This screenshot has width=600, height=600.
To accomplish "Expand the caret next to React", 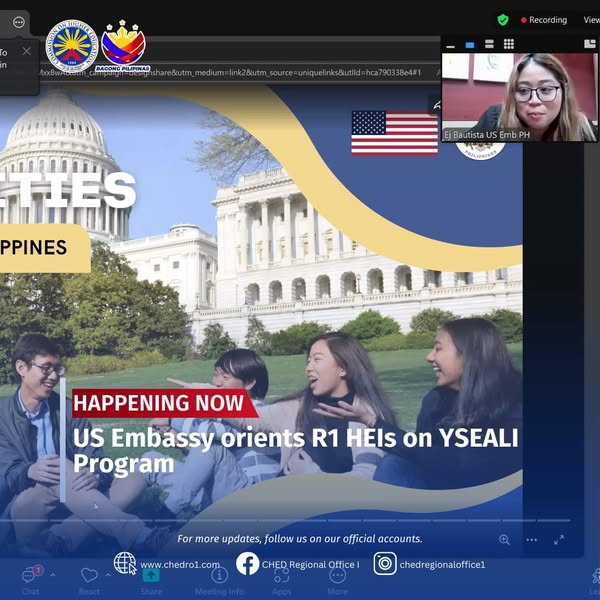I will pos(108,575).
